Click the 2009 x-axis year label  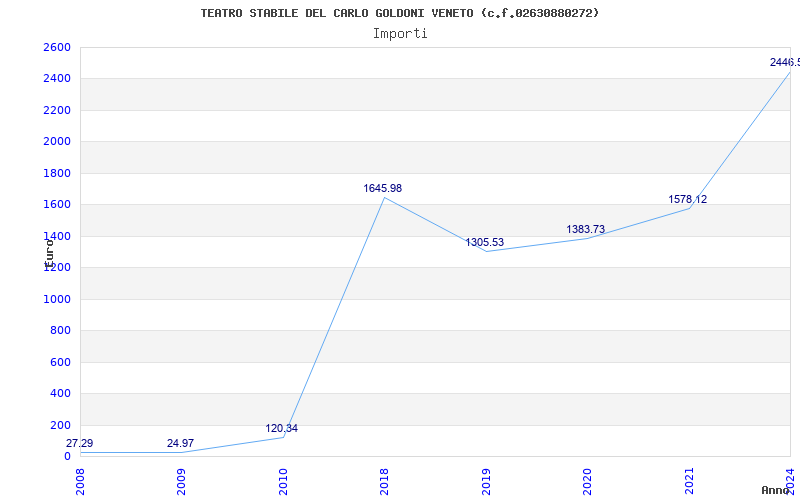click(181, 482)
